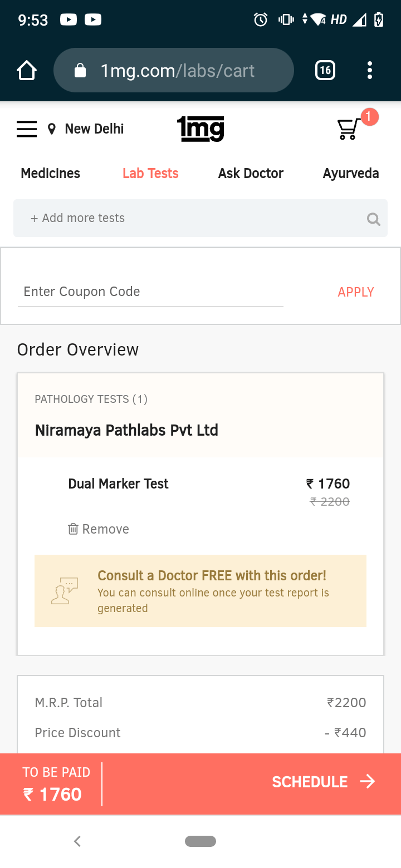Image resolution: width=401 pixels, height=868 pixels.
Task: Click the Add more tests search box
Action: pyautogui.click(x=200, y=218)
